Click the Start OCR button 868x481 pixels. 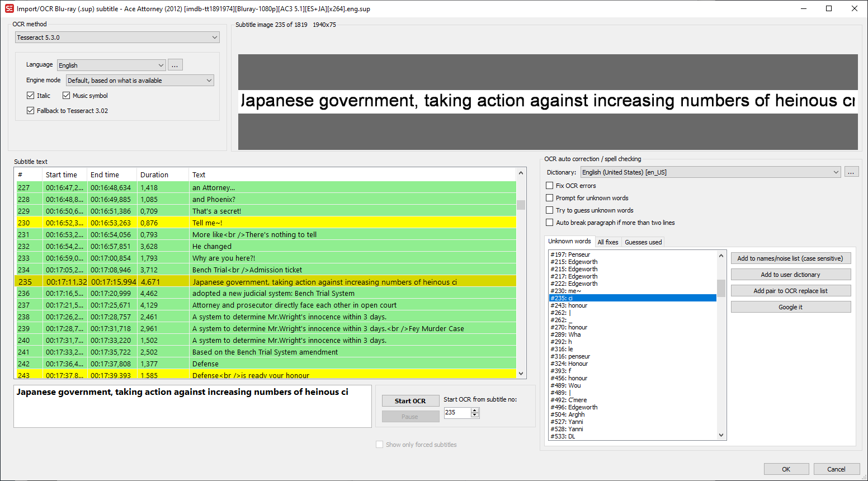pyautogui.click(x=411, y=400)
